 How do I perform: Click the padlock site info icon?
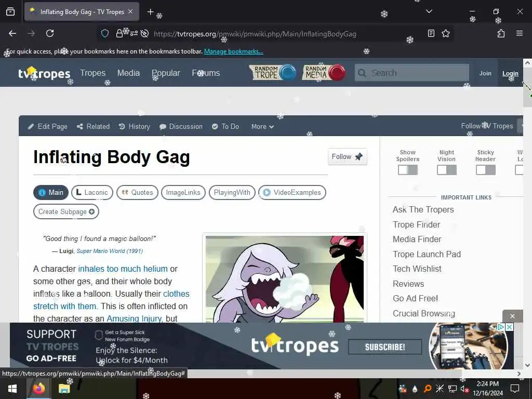pyautogui.click(x=119, y=34)
